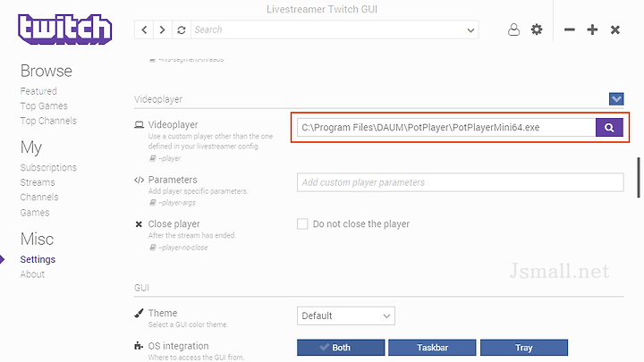The height and width of the screenshot is (362, 644).
Task: Select Tray for OS integration
Action: tap(524, 348)
